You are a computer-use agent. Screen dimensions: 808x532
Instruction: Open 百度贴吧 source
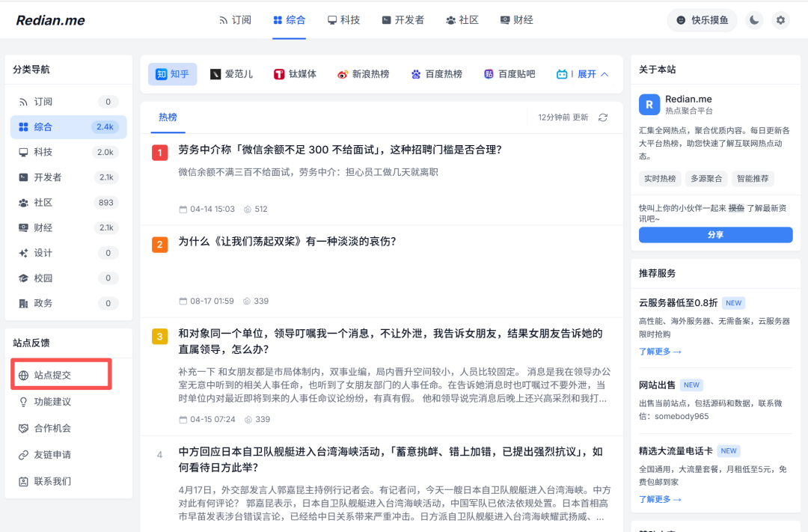(509, 74)
